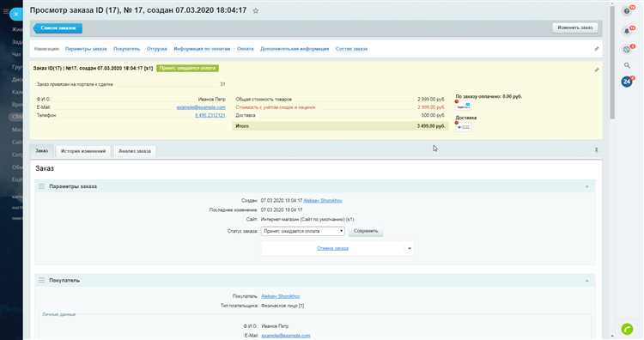Click the star icon to favorite this order page
The image size is (644, 340).
[x=256, y=10]
